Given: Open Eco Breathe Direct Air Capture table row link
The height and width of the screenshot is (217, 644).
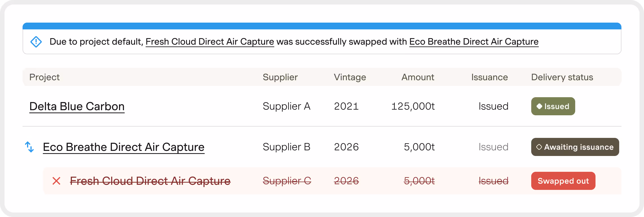Looking at the screenshot, I should 123,147.
